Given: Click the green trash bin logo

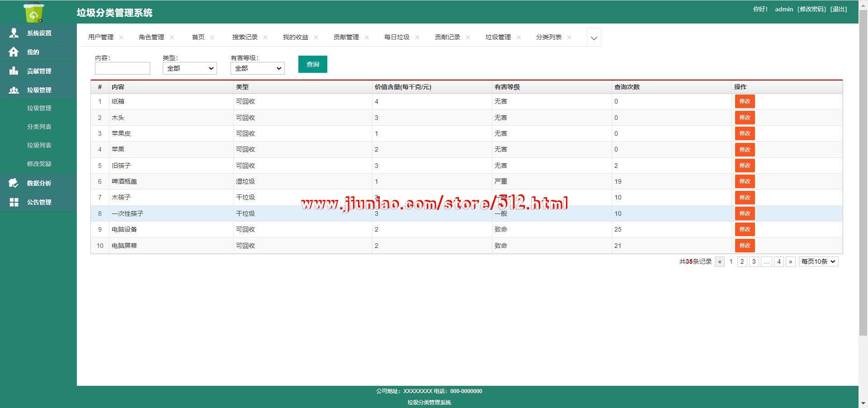Looking at the screenshot, I should (34, 12).
